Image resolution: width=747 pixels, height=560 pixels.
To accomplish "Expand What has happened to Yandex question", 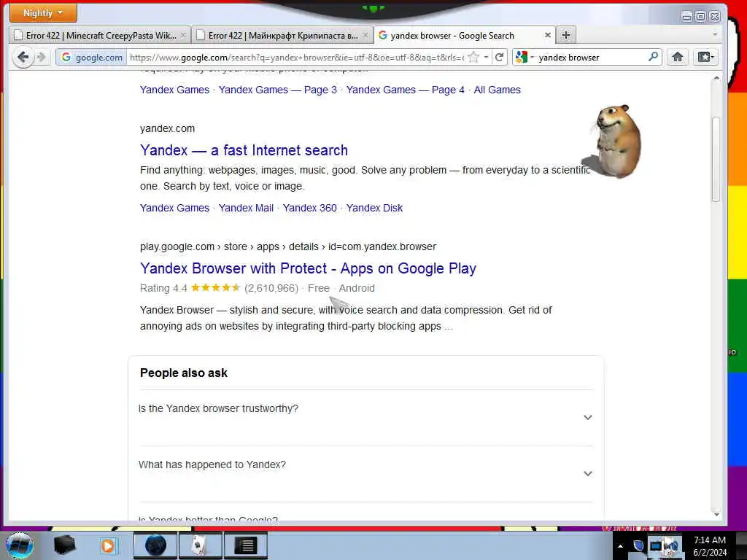I will tap(365, 473).
